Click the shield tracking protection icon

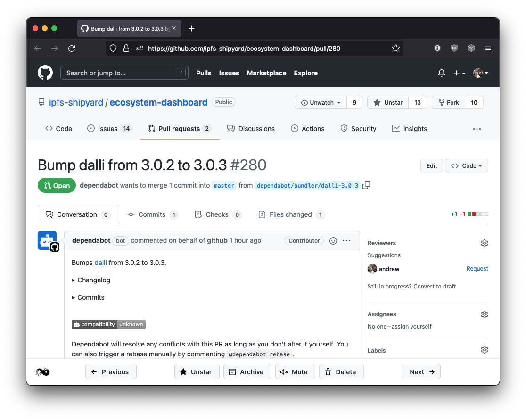pyautogui.click(x=113, y=48)
